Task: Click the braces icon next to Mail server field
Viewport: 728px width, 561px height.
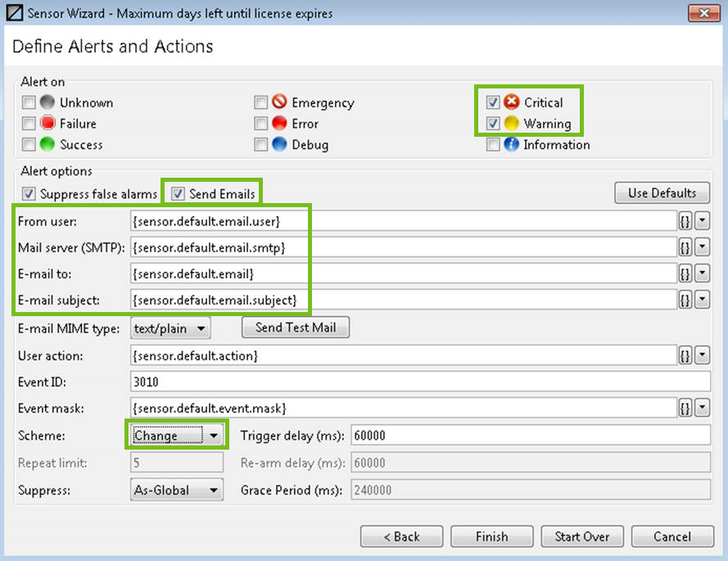Action: [685, 247]
